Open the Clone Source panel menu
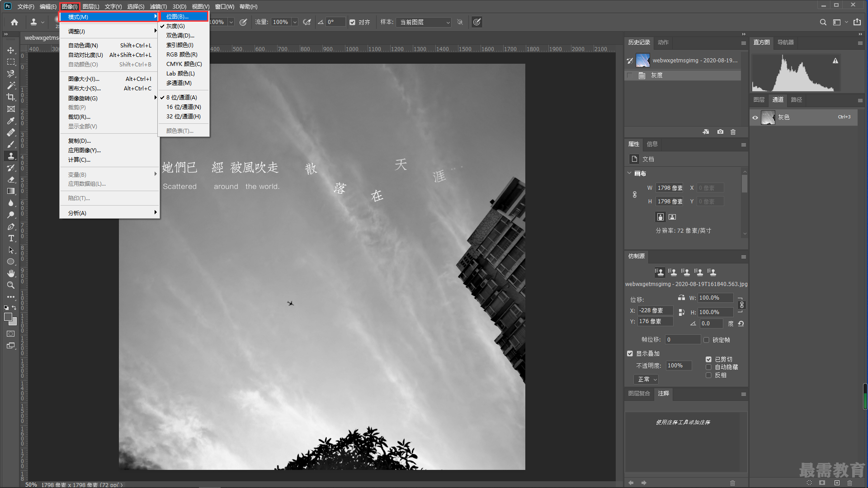 [x=743, y=257]
